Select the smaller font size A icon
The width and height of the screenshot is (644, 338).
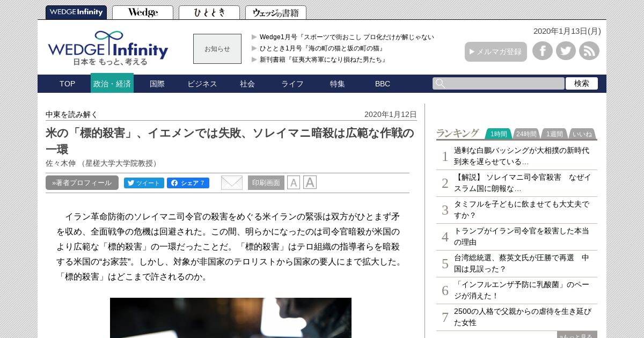[x=294, y=182]
